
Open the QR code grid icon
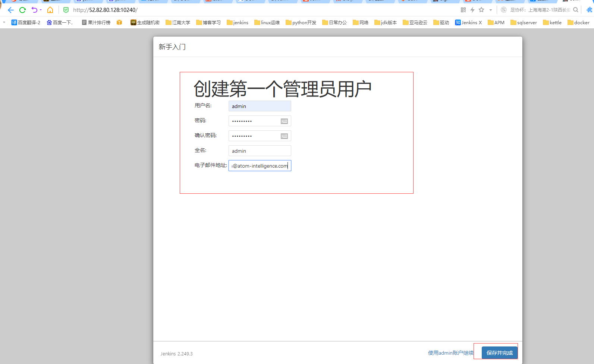[x=463, y=10]
